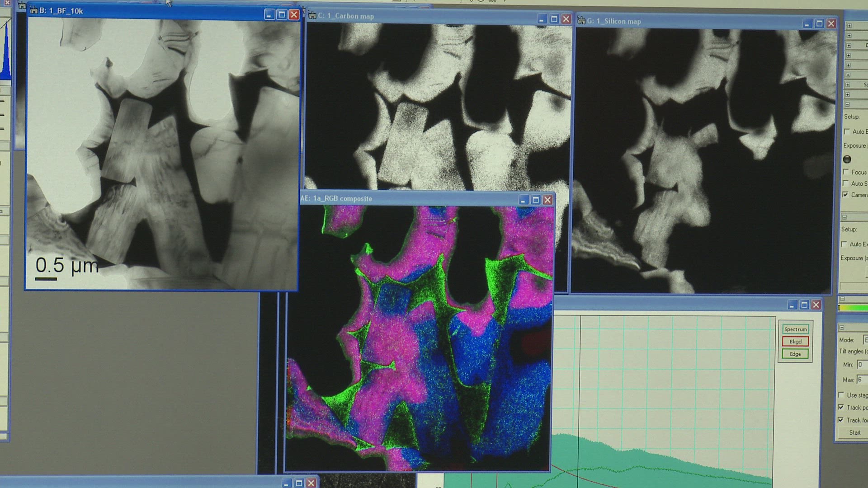Click the Min tilt angle field

pos(862,365)
